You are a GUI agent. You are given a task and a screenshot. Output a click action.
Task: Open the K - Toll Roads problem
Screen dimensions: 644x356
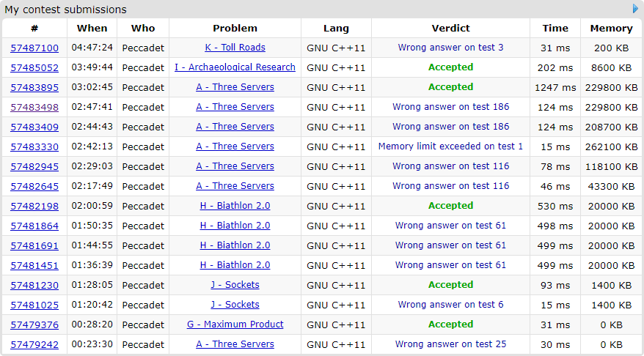click(x=235, y=48)
